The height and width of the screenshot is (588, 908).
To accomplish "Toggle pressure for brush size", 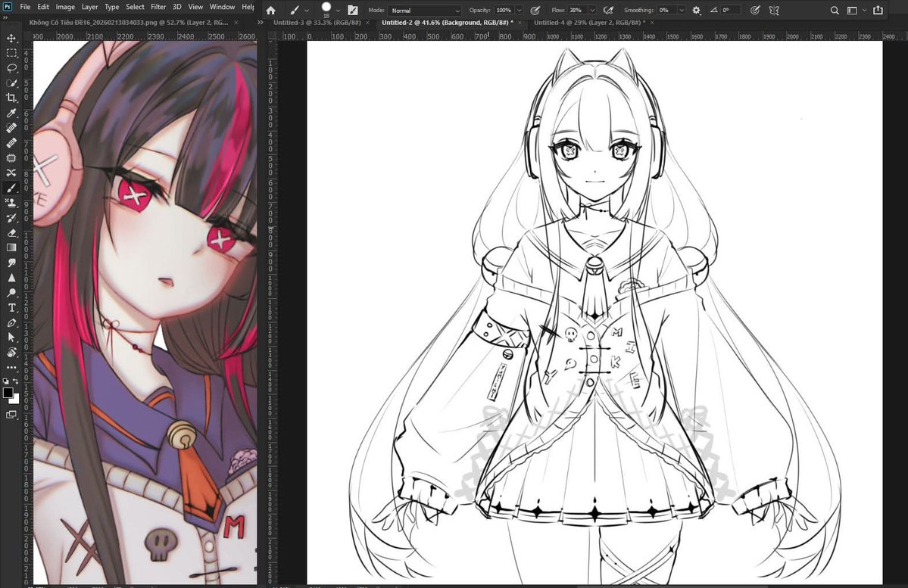I will (754, 10).
